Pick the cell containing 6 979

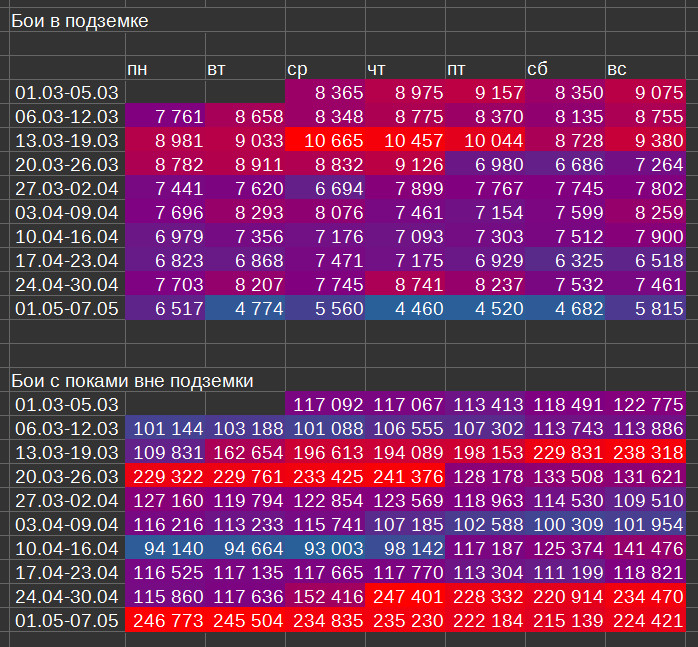166,237
